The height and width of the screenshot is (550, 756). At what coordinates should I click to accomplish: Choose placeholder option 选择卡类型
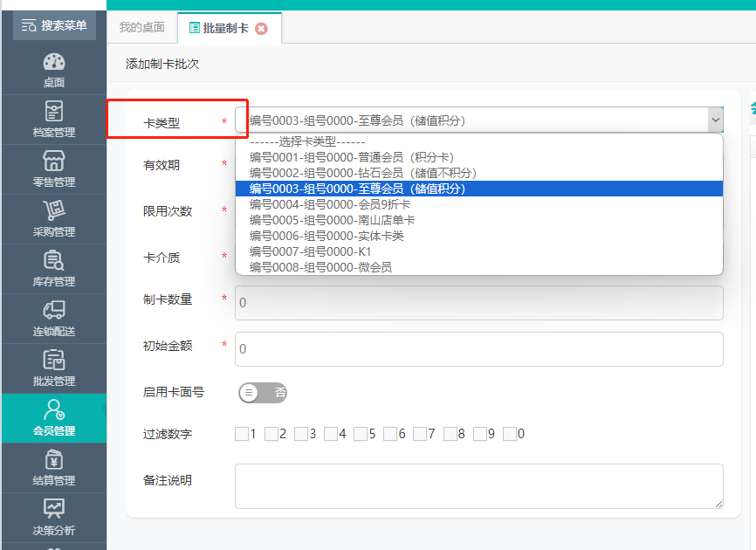478,141
